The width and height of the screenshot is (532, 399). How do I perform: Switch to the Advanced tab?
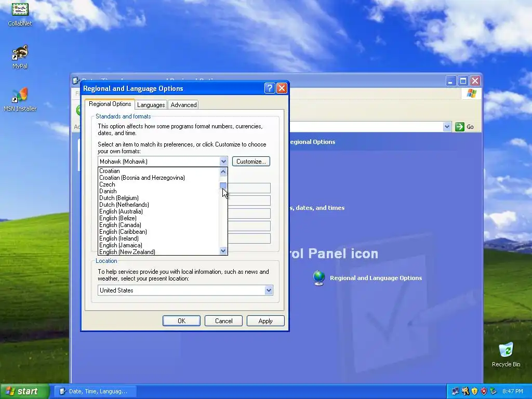[183, 105]
